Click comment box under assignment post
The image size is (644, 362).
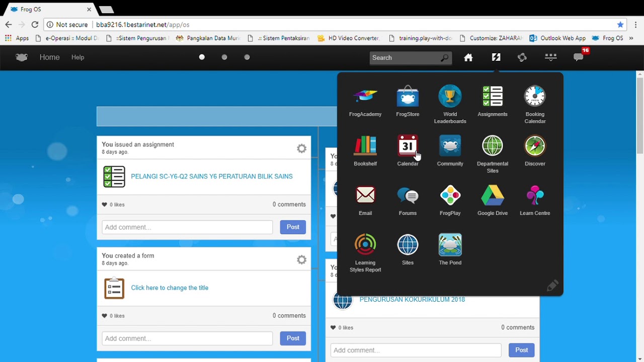[x=187, y=227]
